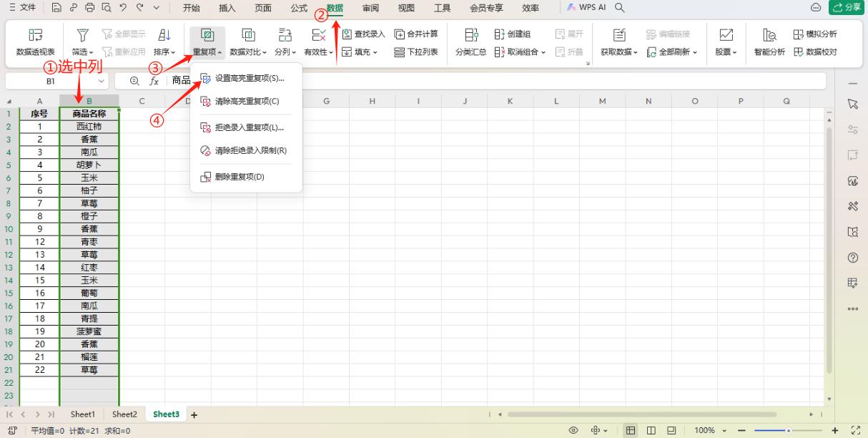
Task: Click the 模拟分析 what-if analysis tool
Action: click(x=815, y=34)
